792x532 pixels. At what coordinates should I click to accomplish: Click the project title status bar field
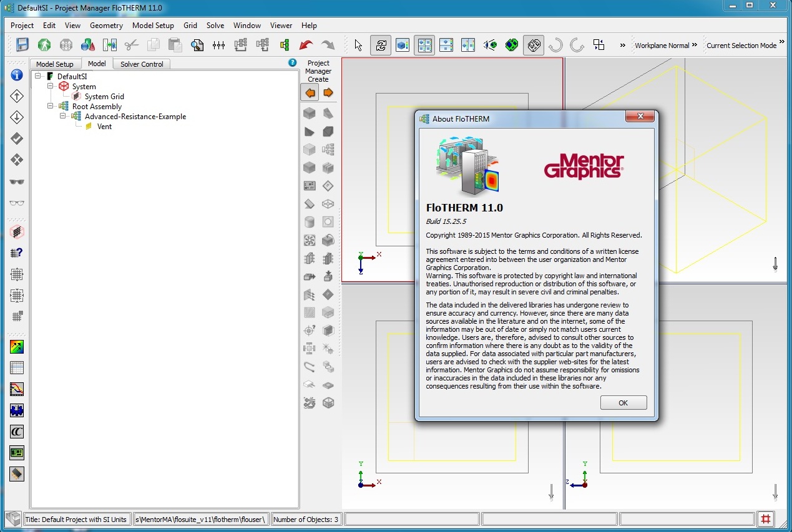(76, 519)
